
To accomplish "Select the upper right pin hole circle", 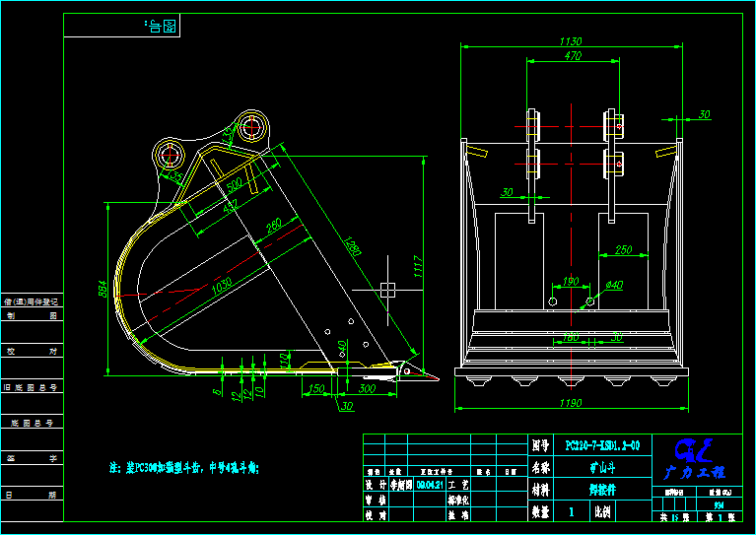I will (252, 127).
